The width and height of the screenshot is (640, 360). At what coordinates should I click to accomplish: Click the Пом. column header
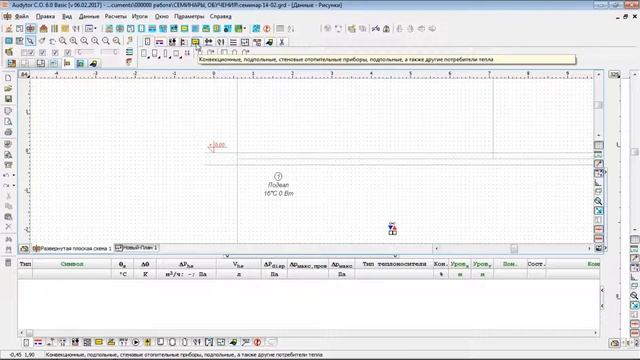510,264
